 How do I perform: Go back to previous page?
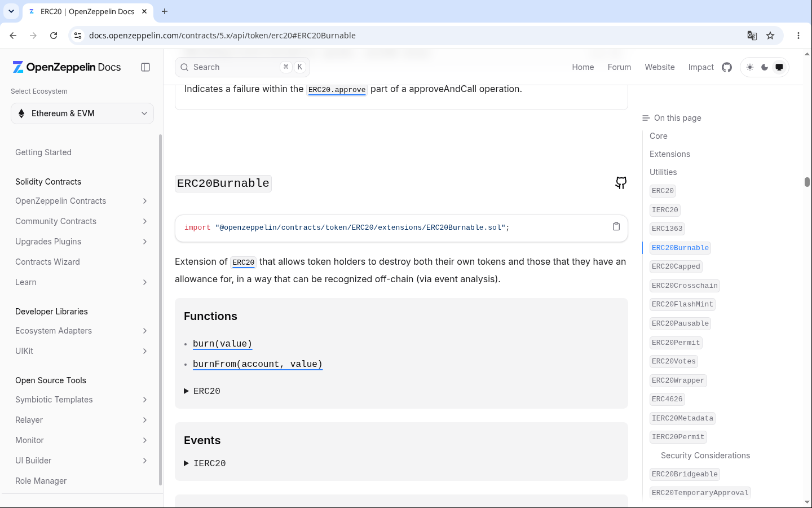pyautogui.click(x=13, y=36)
